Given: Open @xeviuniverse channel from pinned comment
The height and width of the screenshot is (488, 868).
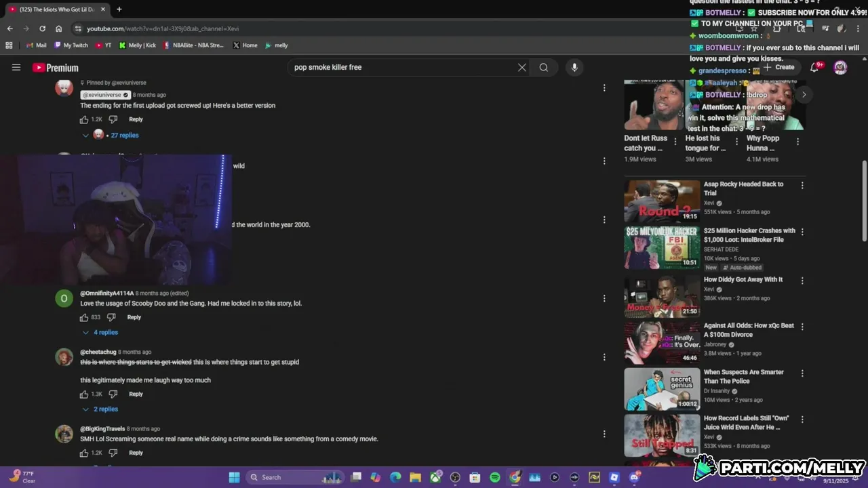Looking at the screenshot, I should click(x=105, y=95).
